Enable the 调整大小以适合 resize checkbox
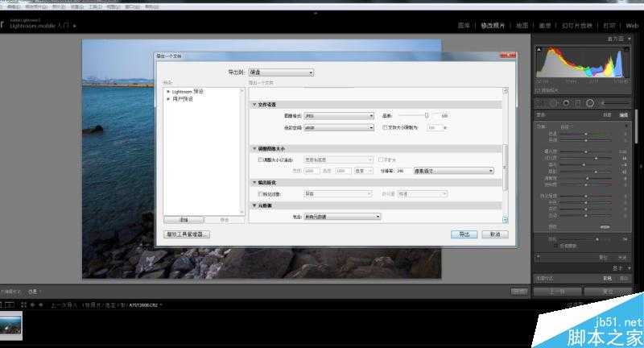The width and height of the screenshot is (644, 348). 261,160
